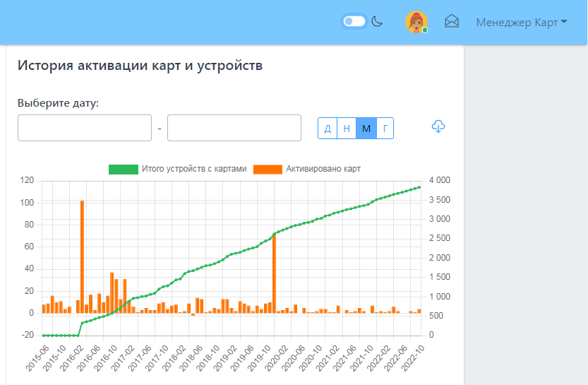Click the user avatar picture
This screenshot has width=588, height=385.
tap(416, 22)
